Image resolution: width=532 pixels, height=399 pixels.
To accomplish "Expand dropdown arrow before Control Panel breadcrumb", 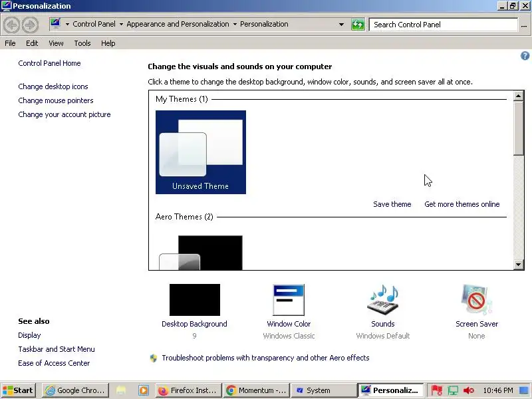I will click(x=67, y=24).
